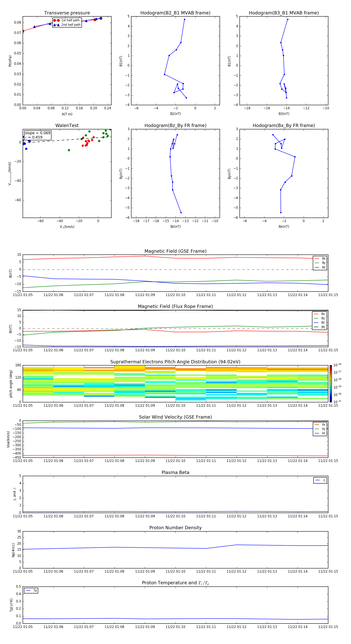Click the "Magnetic Field (Flux Rope Frame)" title

click(175, 307)
